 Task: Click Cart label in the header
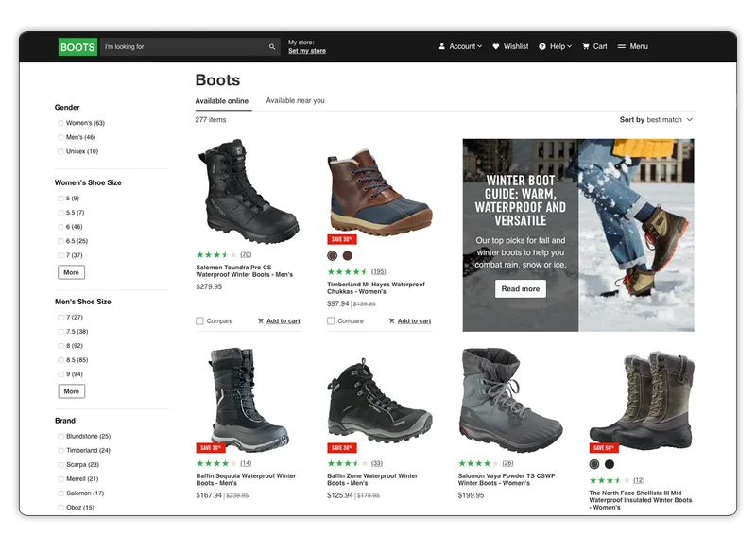[x=600, y=46]
